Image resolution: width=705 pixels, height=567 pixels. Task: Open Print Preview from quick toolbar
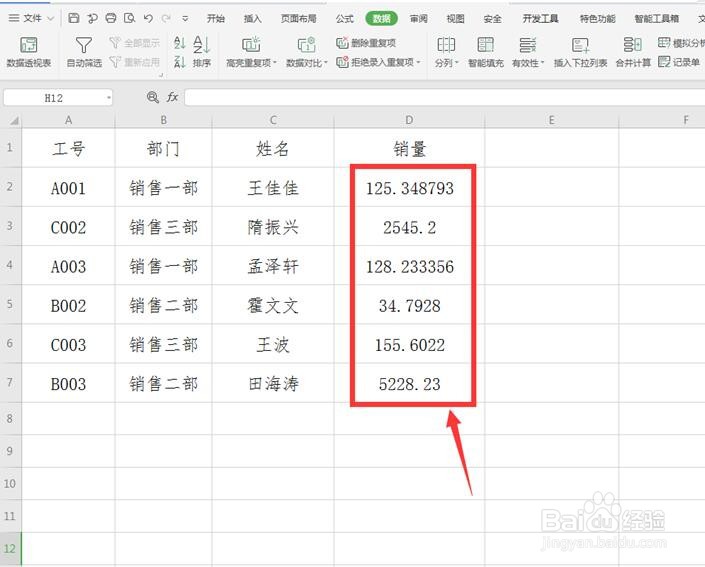tap(129, 18)
